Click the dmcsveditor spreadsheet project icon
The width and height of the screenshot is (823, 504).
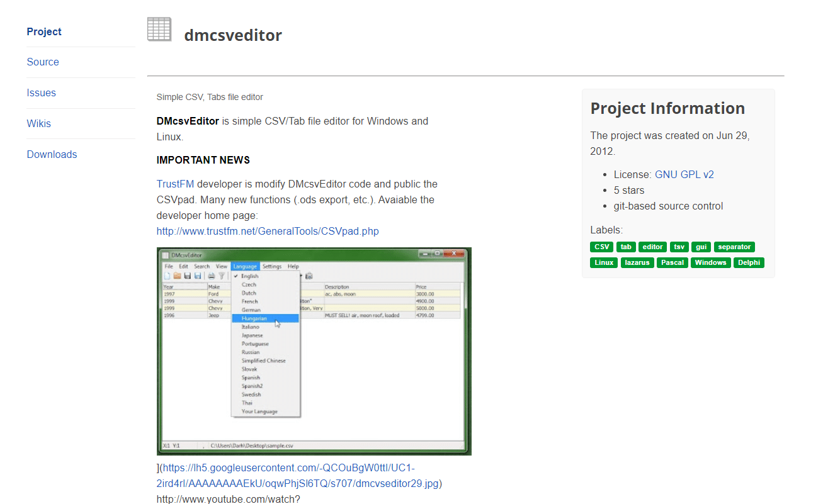pos(159,30)
